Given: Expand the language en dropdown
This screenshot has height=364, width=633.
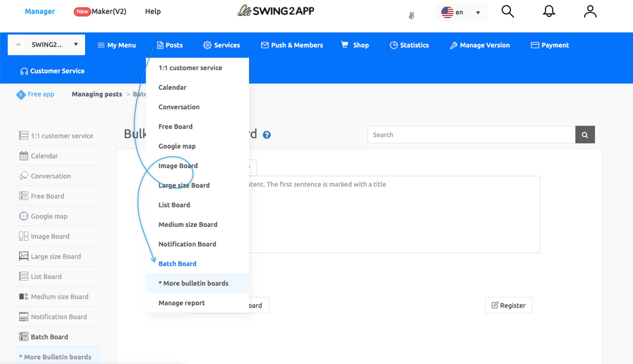Looking at the screenshot, I should click(x=461, y=12).
